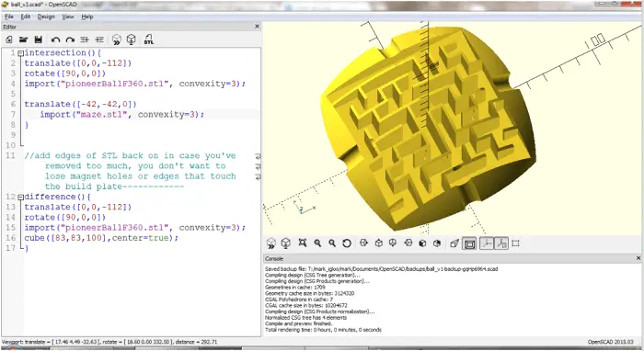Unindent the selected code
Viewport: 644px width, 351px height.
coord(85,40)
